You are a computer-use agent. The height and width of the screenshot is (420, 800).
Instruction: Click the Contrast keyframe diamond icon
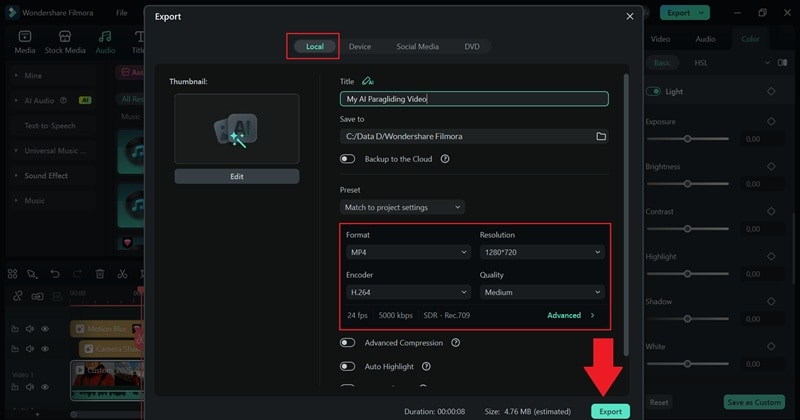pos(771,211)
